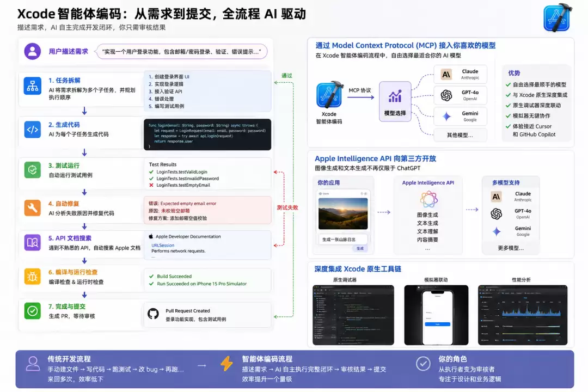The image size is (588, 392).
Task: Open the 原生调试器 screenshot thumbnail
Action: (353, 315)
